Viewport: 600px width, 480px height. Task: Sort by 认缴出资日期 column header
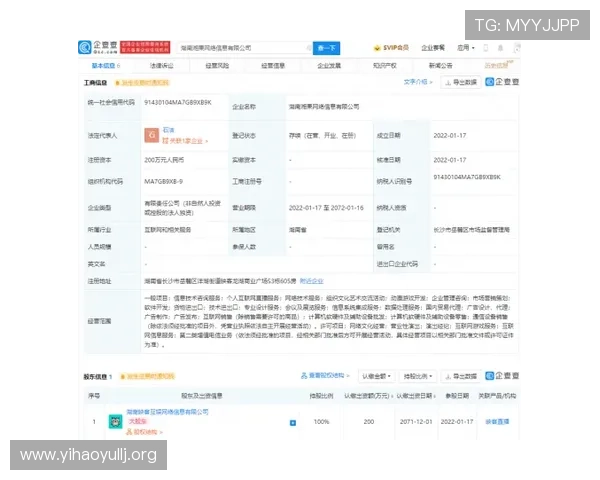tap(416, 396)
